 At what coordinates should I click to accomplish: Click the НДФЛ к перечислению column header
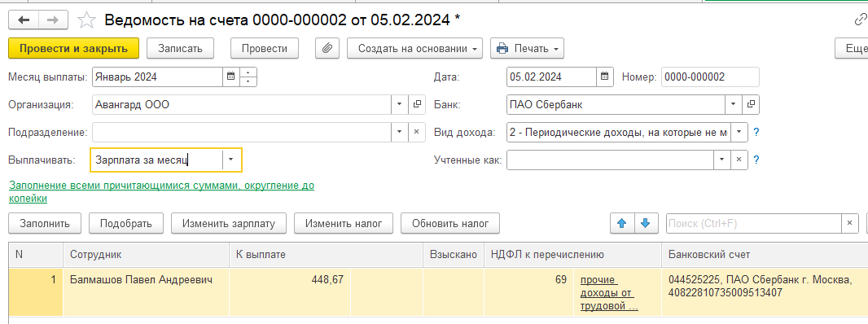pos(573,254)
